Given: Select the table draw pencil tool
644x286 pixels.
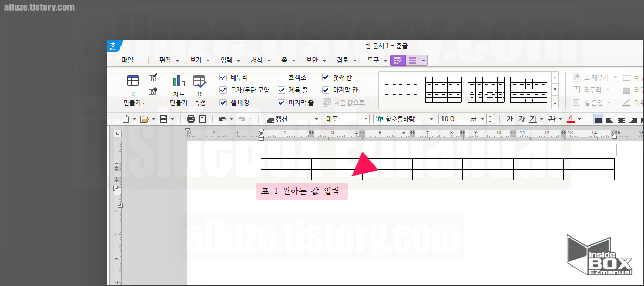Looking at the screenshot, I should 153,77.
